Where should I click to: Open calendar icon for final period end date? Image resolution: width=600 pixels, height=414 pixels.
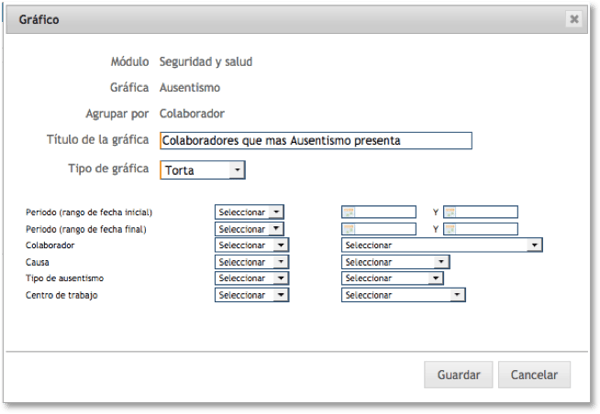(451, 228)
